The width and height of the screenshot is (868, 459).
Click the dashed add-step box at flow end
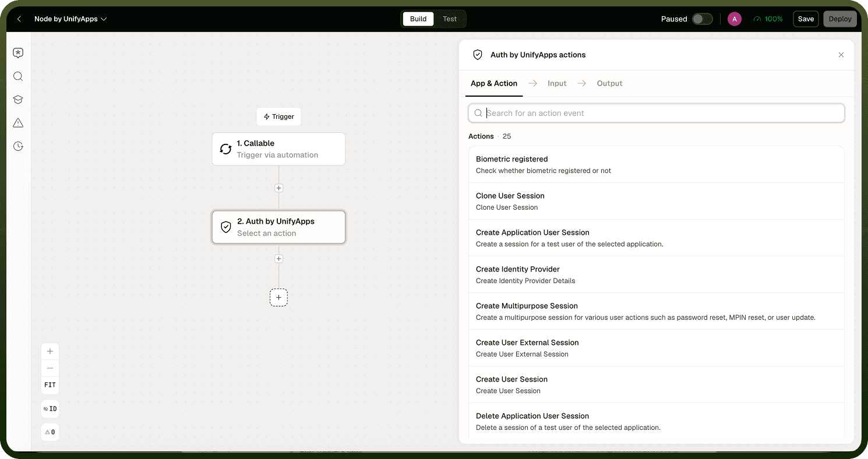point(278,298)
